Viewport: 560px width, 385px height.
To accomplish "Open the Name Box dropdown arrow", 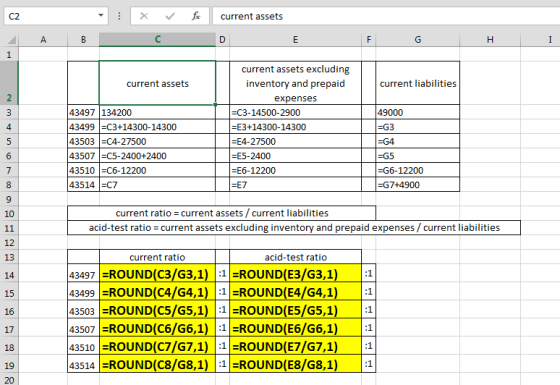I will (101, 16).
